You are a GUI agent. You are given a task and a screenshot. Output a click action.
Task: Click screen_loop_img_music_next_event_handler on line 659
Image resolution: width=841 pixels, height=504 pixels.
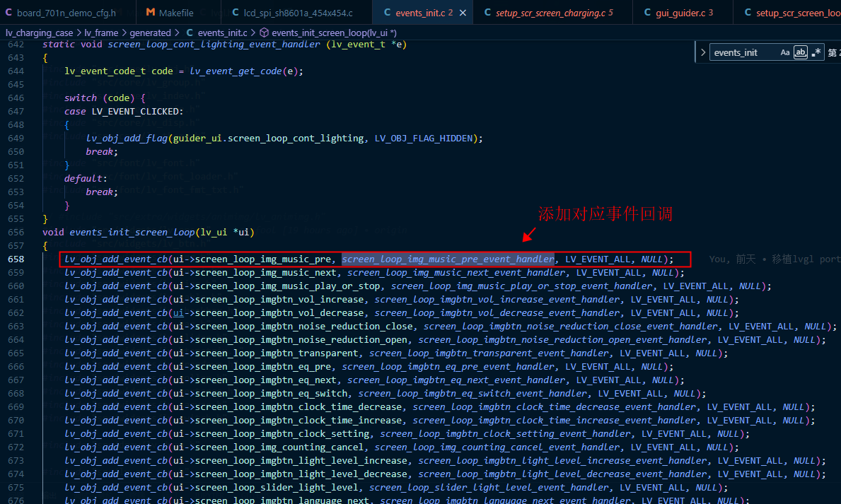456,272
